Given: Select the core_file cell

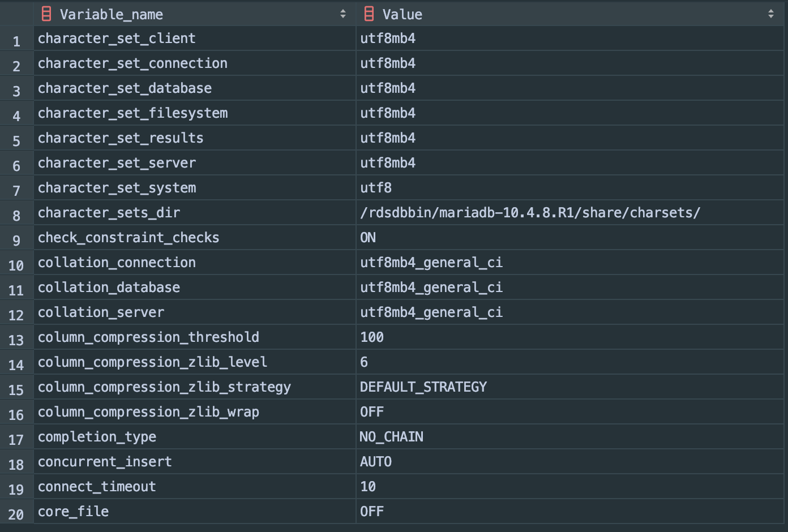Looking at the screenshot, I should [x=195, y=512].
